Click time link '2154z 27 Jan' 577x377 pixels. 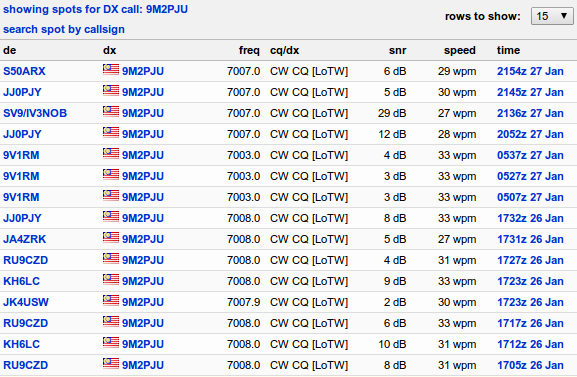tap(530, 71)
